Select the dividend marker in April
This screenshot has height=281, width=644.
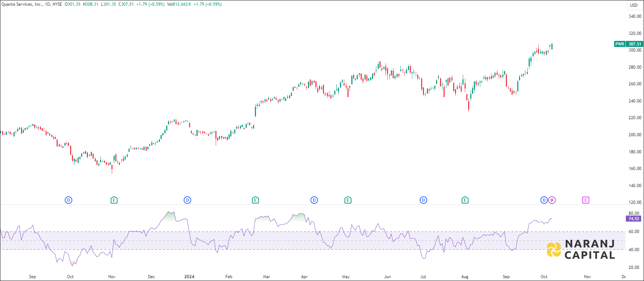[314, 200]
